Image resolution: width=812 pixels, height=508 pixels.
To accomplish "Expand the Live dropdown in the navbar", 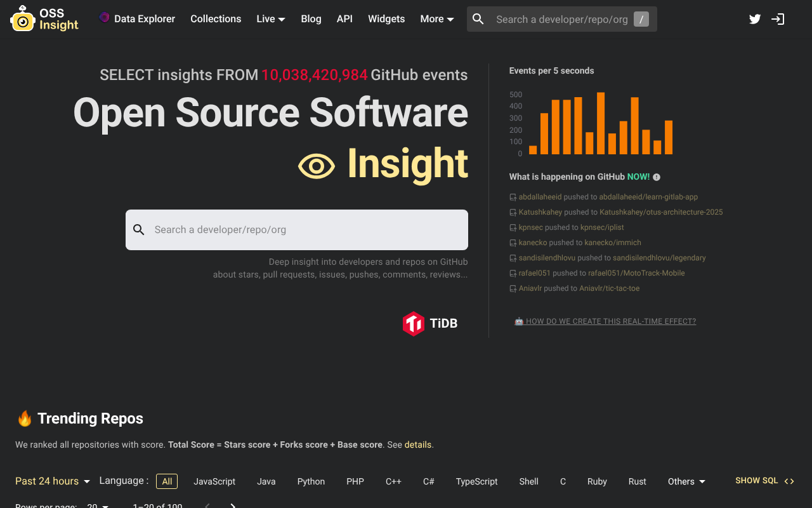I will click(271, 19).
